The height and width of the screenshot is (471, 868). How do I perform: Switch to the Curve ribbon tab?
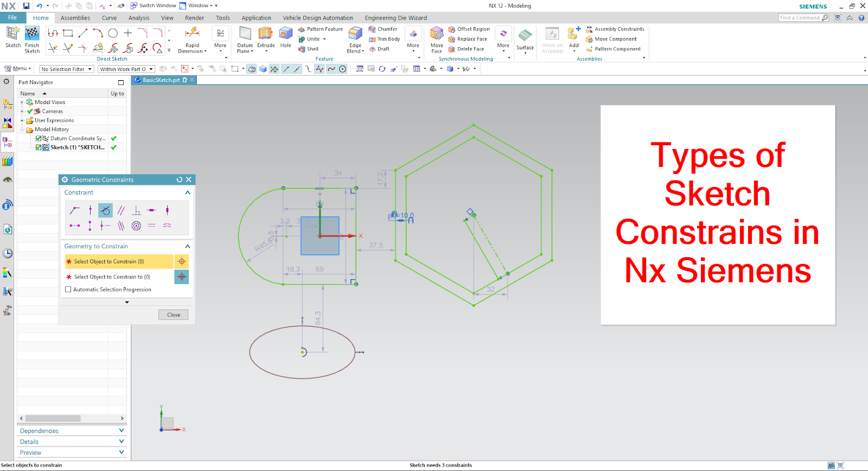pyautogui.click(x=109, y=18)
